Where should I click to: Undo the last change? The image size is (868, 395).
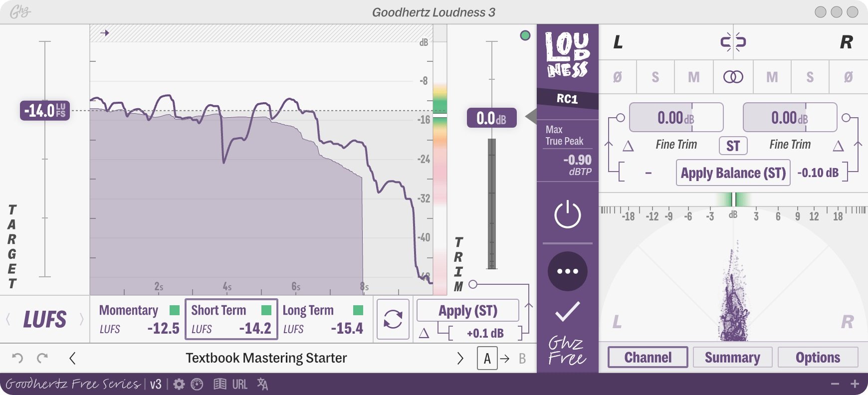tap(17, 358)
